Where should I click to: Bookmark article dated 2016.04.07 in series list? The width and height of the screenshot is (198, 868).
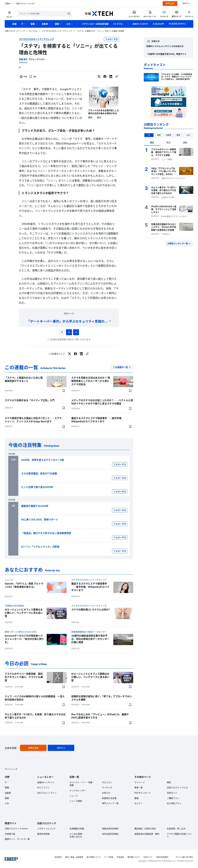[130, 391]
